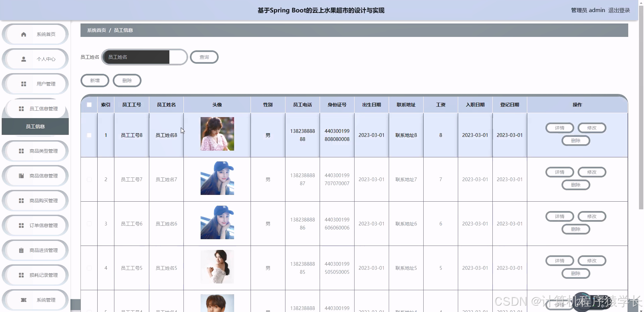Click 员工信息 in the breadcrumb
Screen dimensions: 644x312
tap(123, 30)
